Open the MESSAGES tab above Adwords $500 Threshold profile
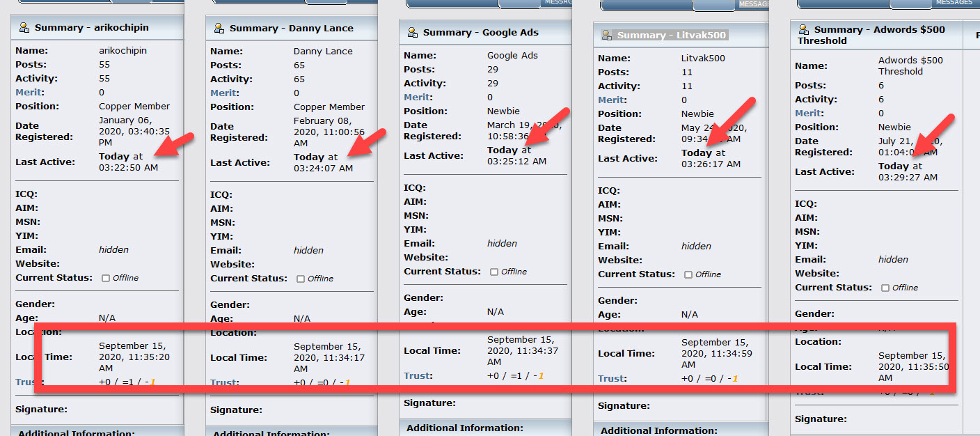 coord(954,3)
